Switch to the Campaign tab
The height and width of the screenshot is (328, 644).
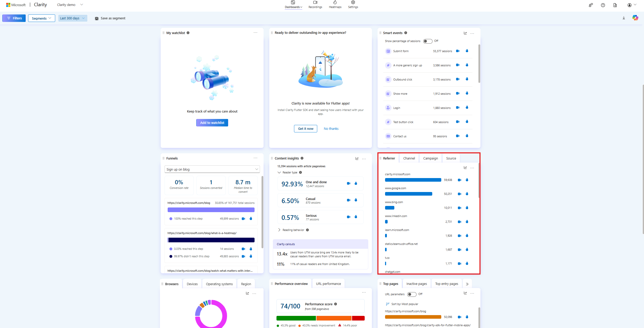tap(430, 158)
